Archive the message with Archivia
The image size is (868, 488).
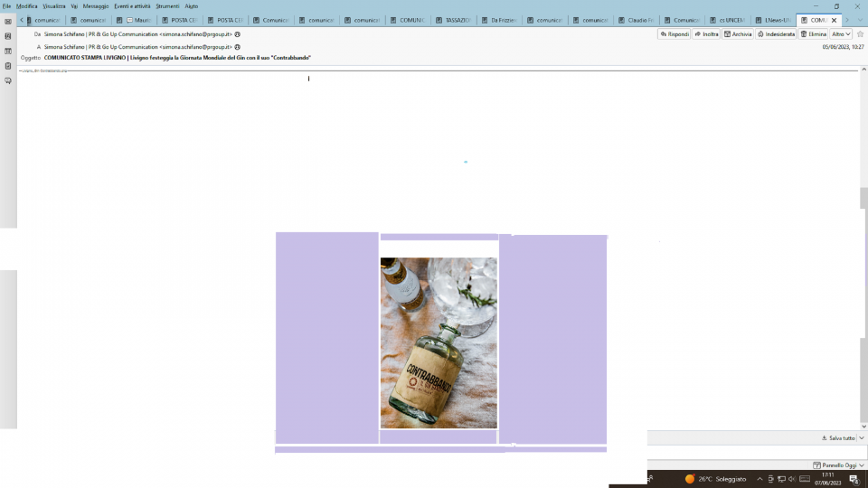click(738, 34)
